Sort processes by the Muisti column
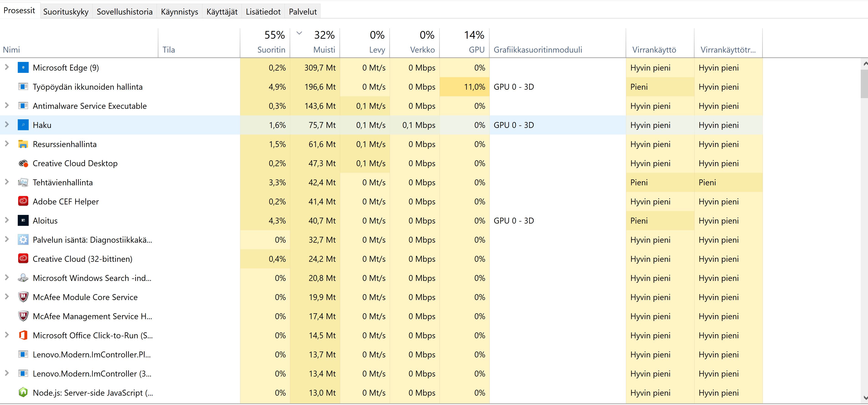This screenshot has height=405, width=868. point(324,50)
